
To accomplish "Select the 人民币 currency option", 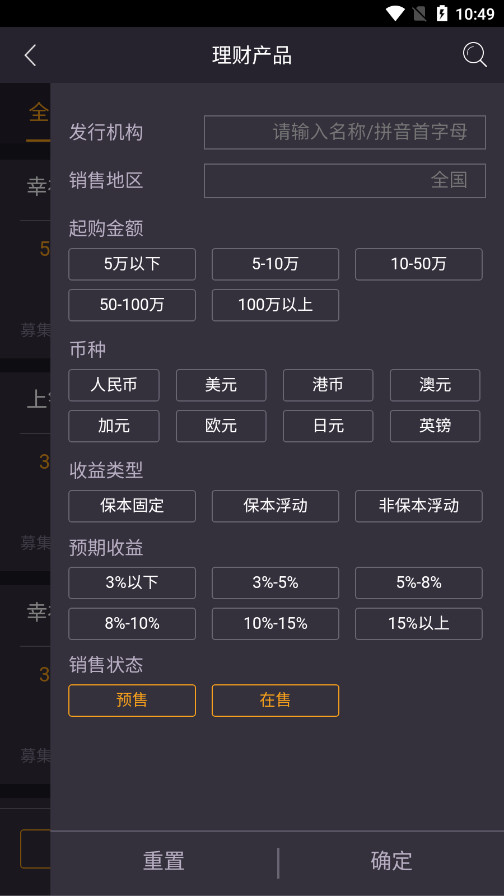I will coord(114,385).
